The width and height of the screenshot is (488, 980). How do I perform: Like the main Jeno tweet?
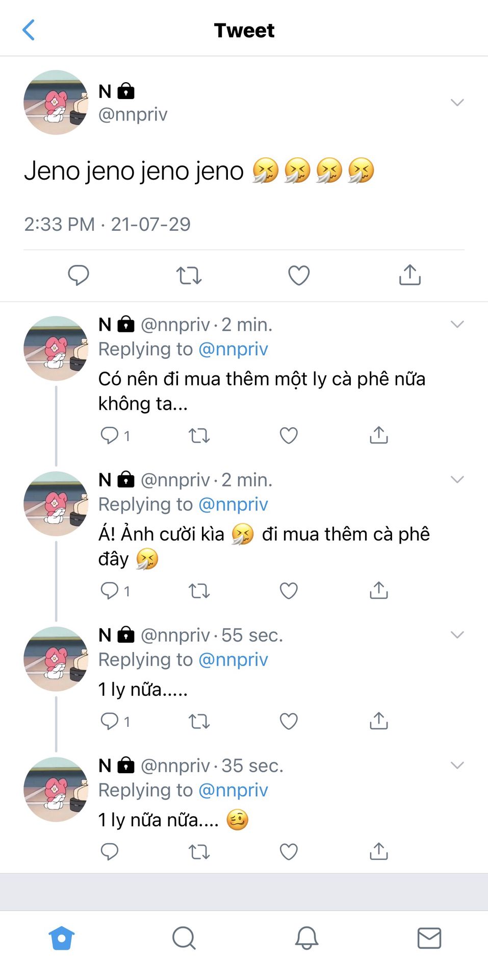point(299,275)
